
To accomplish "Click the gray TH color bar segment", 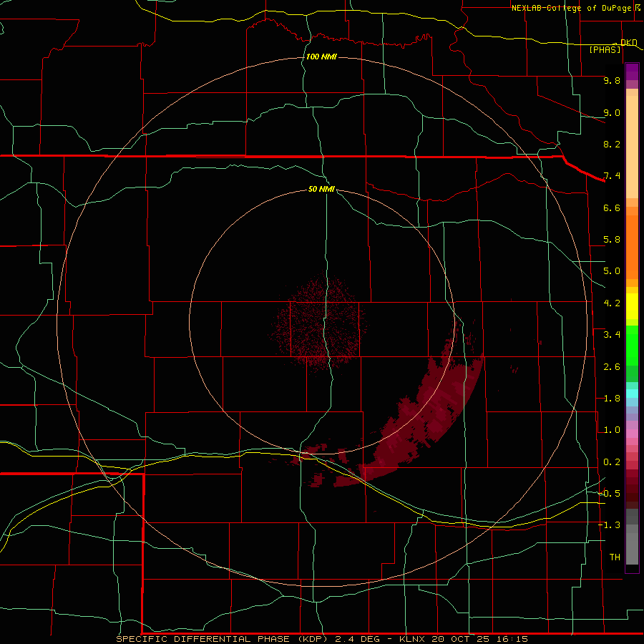I will coord(632,548).
